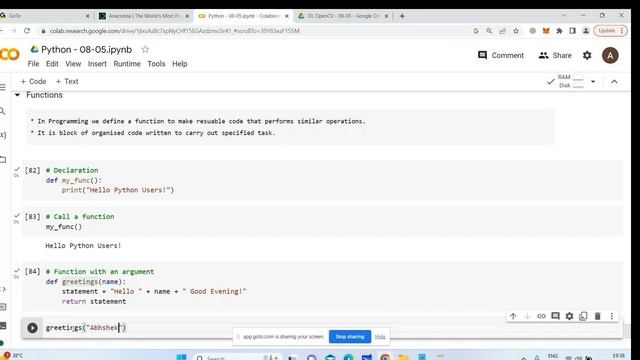Click the line return statement in cell 84

coord(94,301)
